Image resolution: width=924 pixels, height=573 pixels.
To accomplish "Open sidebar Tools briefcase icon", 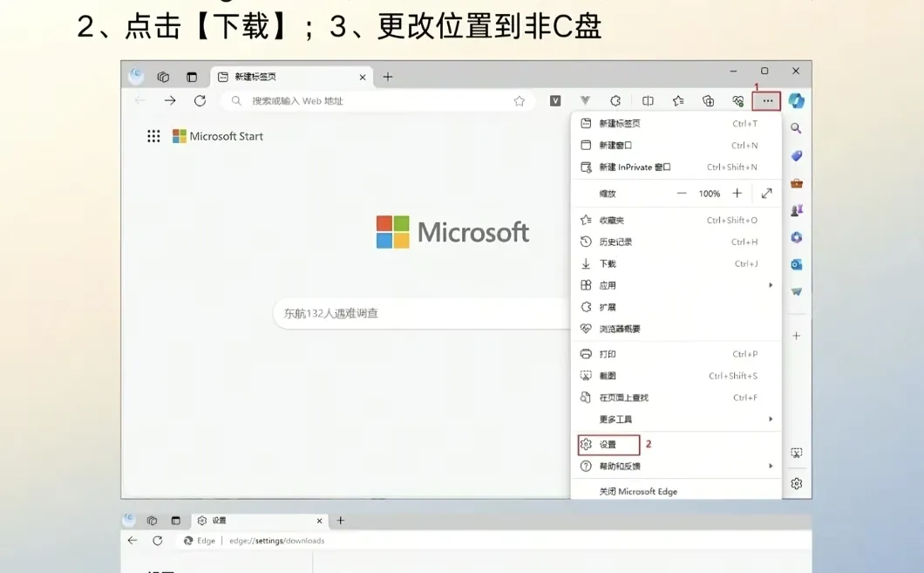I will pyautogui.click(x=796, y=183).
